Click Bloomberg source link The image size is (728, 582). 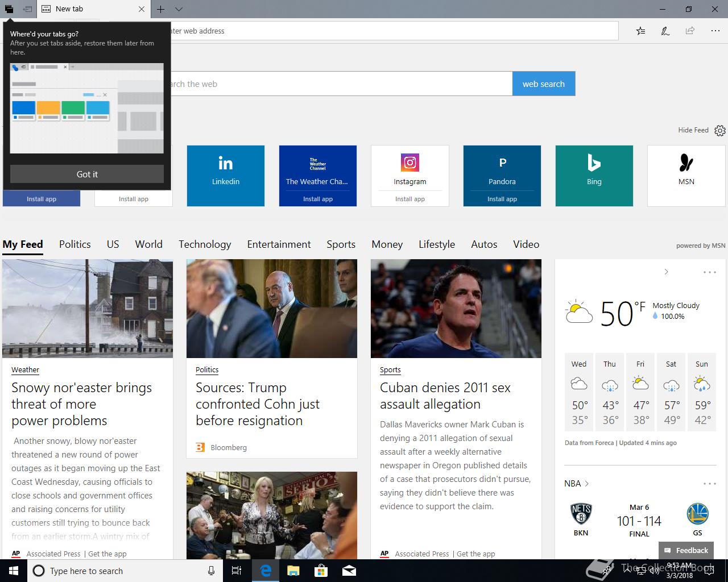(229, 447)
